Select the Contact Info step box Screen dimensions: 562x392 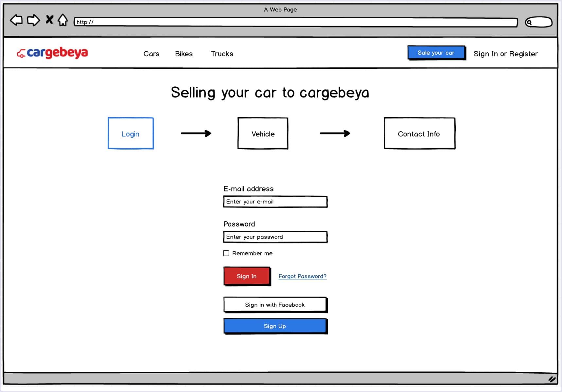pyautogui.click(x=419, y=134)
